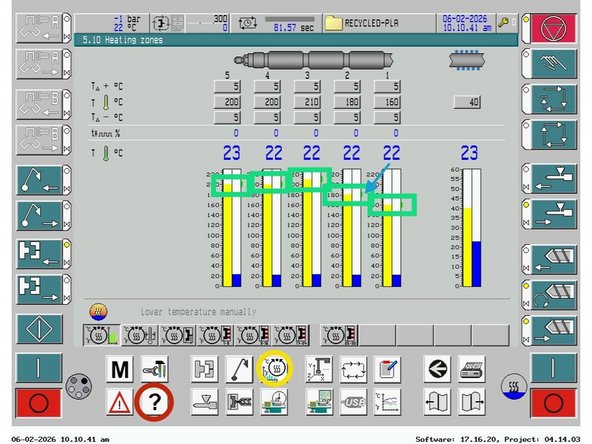Select zone 1 lower tolerance field

point(387,118)
